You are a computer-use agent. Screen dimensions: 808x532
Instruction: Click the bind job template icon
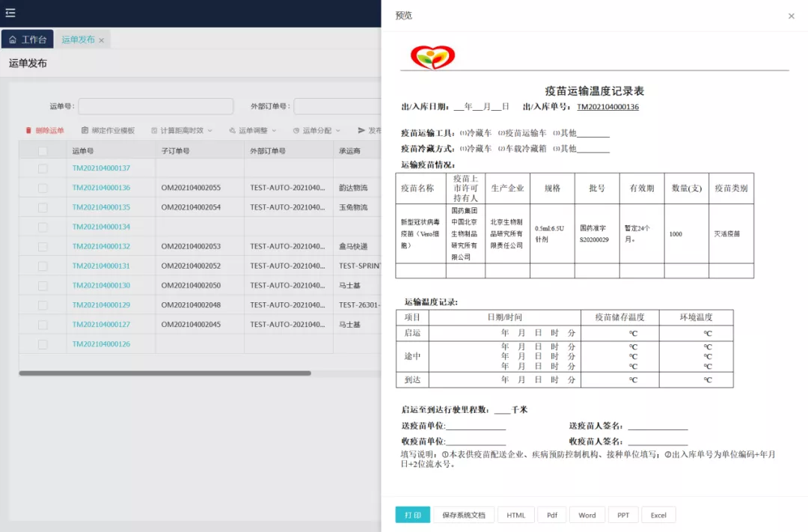(84, 131)
